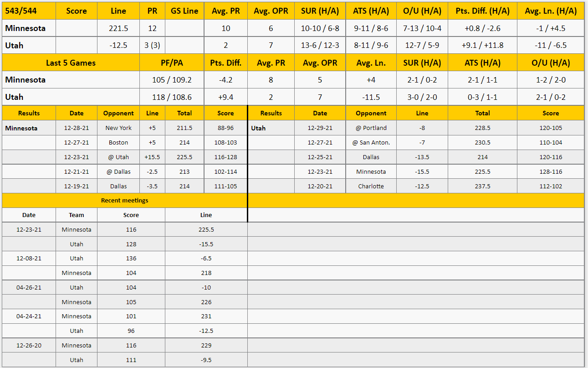Click the Team column header in Recent meetings
588x368 pixels.
click(77, 215)
